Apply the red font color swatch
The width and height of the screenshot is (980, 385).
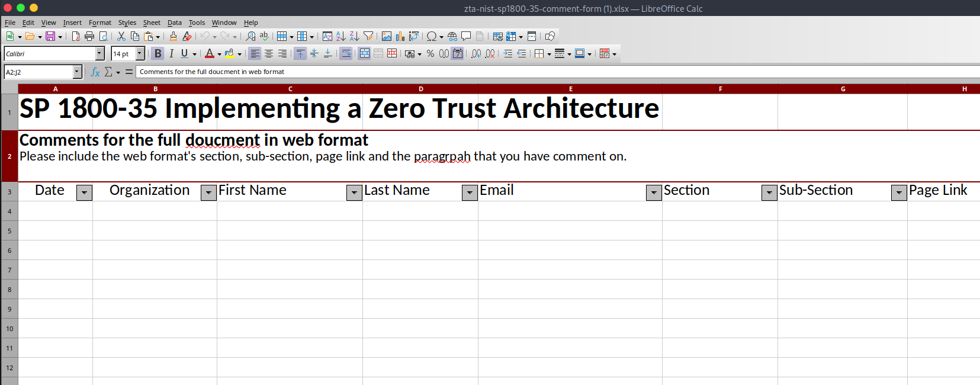(209, 53)
